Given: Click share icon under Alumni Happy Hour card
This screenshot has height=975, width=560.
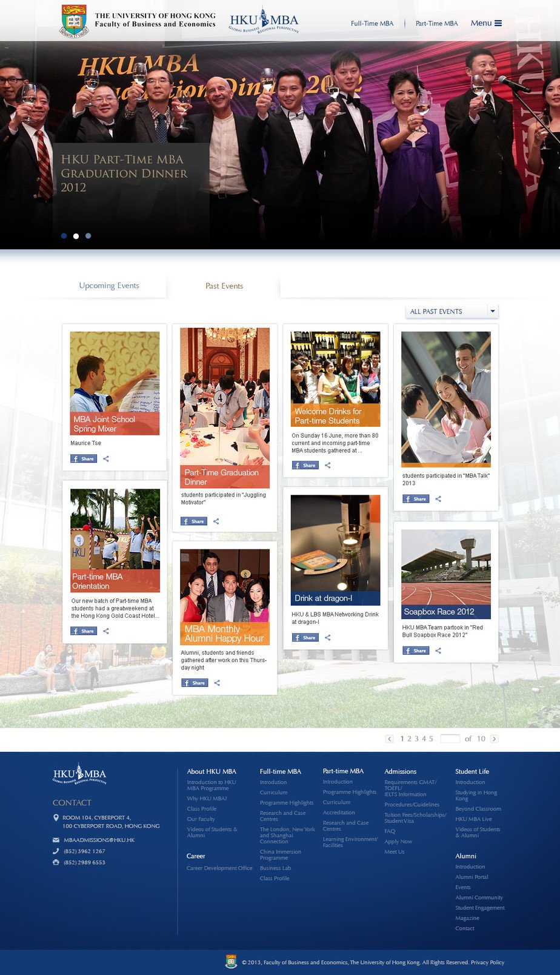Looking at the screenshot, I should coord(217,683).
